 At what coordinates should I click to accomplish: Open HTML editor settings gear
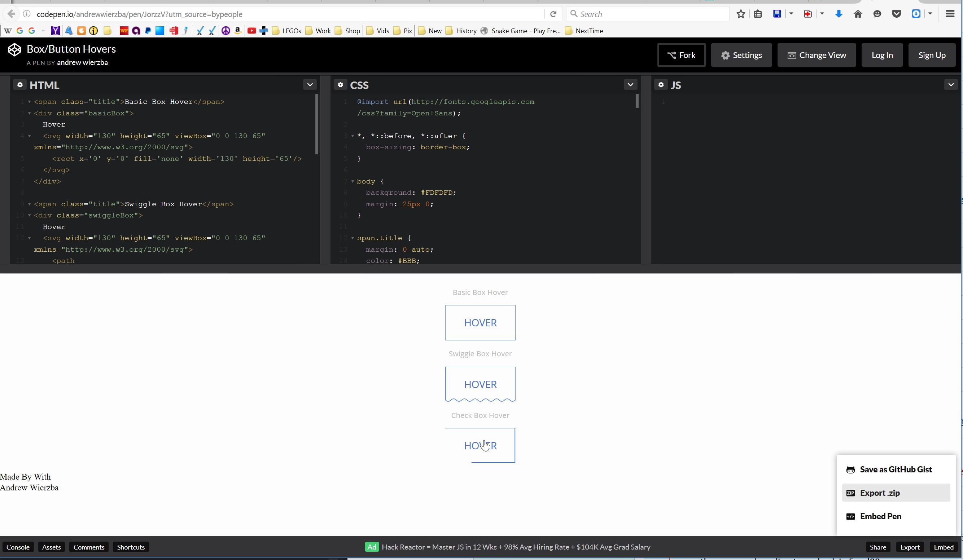[20, 85]
